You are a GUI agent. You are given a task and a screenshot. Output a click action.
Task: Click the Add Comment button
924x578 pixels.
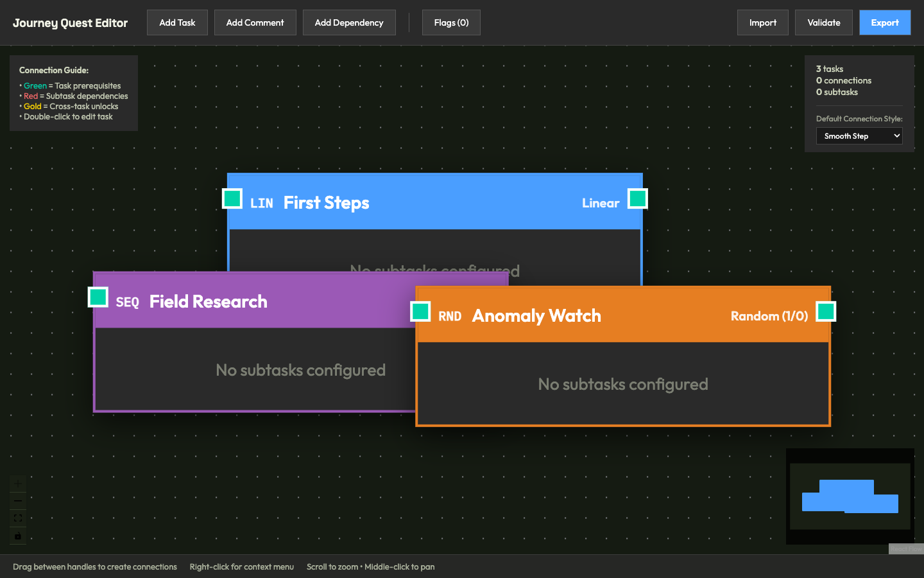point(255,22)
